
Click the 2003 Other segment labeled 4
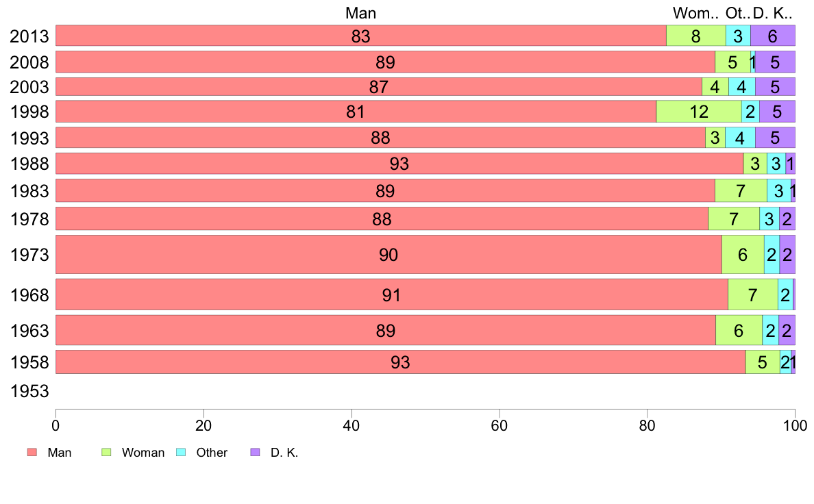coord(742,87)
